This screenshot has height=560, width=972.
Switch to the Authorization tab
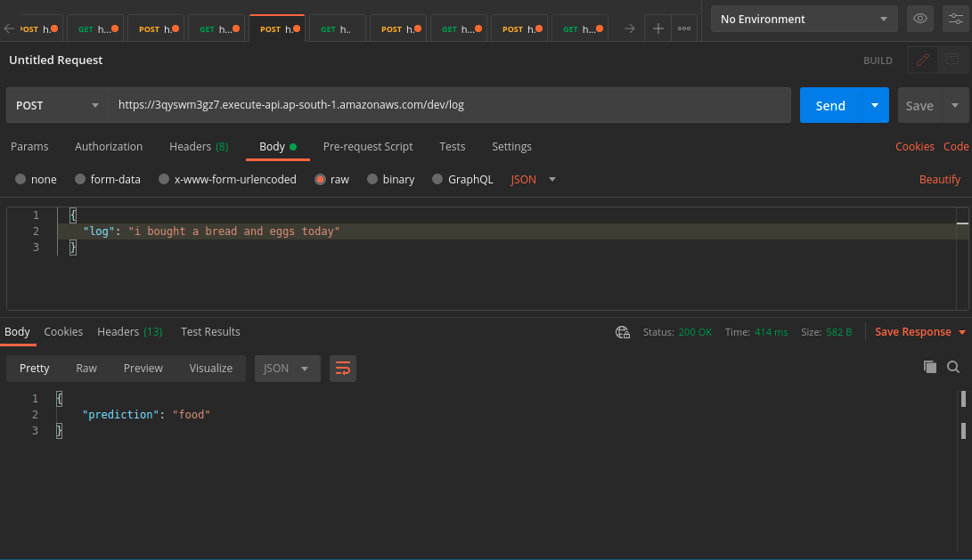pyautogui.click(x=109, y=146)
